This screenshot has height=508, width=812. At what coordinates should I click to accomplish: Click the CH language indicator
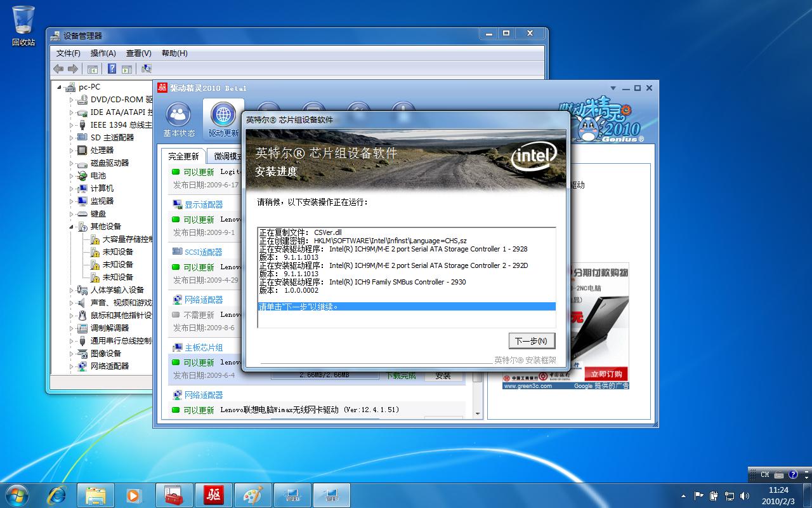click(765, 474)
